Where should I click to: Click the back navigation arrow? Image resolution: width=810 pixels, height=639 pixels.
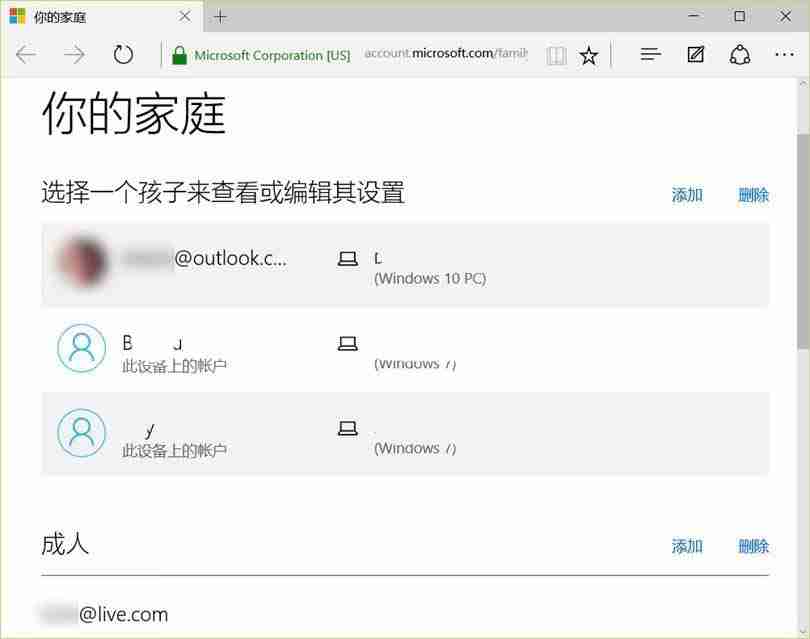coord(25,55)
